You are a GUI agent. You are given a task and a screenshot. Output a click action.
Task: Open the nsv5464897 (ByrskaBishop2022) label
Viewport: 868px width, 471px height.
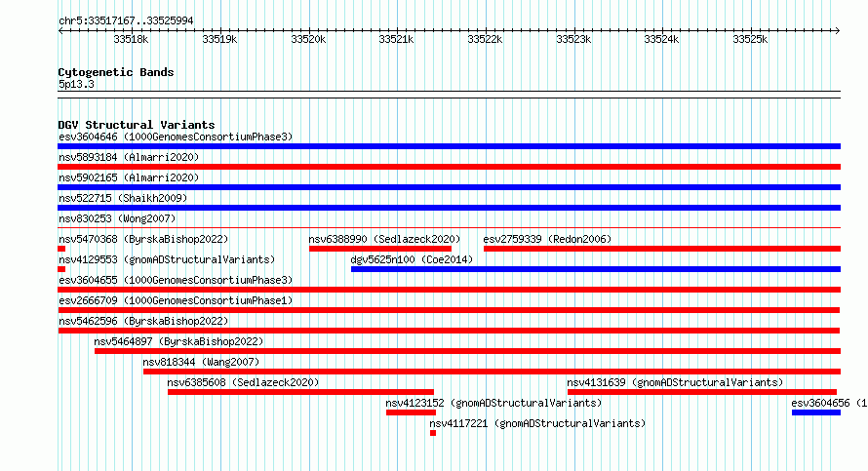click(x=178, y=341)
